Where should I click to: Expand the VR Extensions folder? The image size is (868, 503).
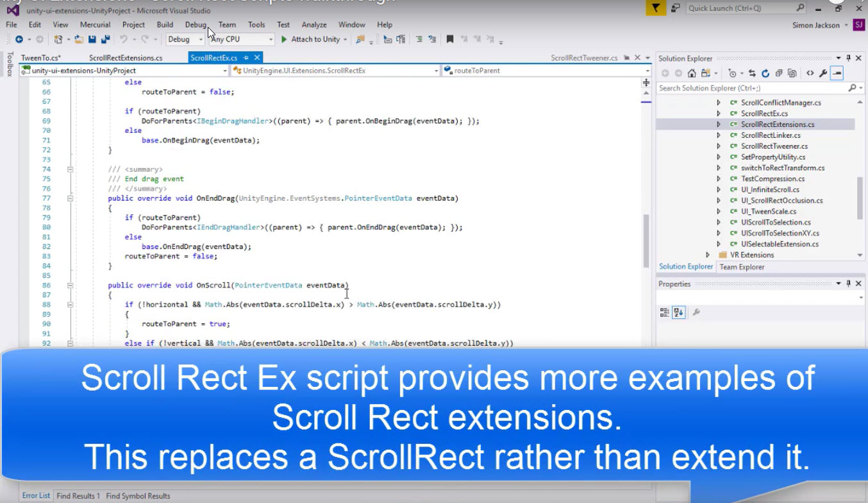(708, 255)
